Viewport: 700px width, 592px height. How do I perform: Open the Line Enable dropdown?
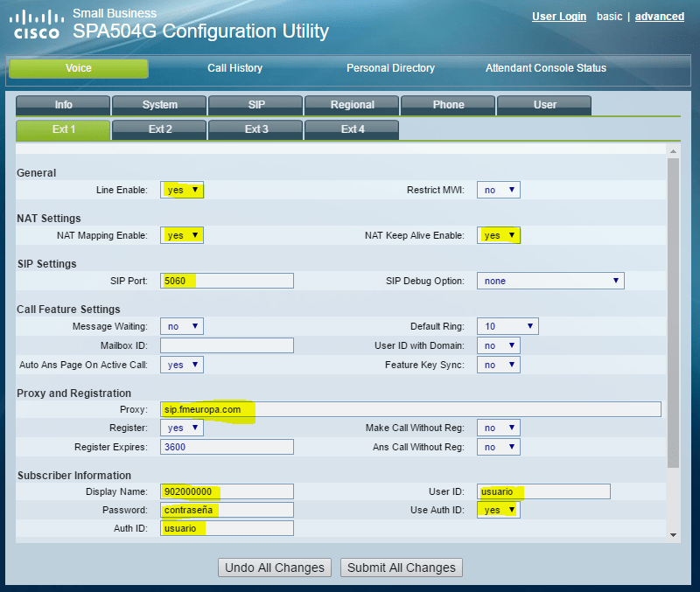(x=182, y=190)
